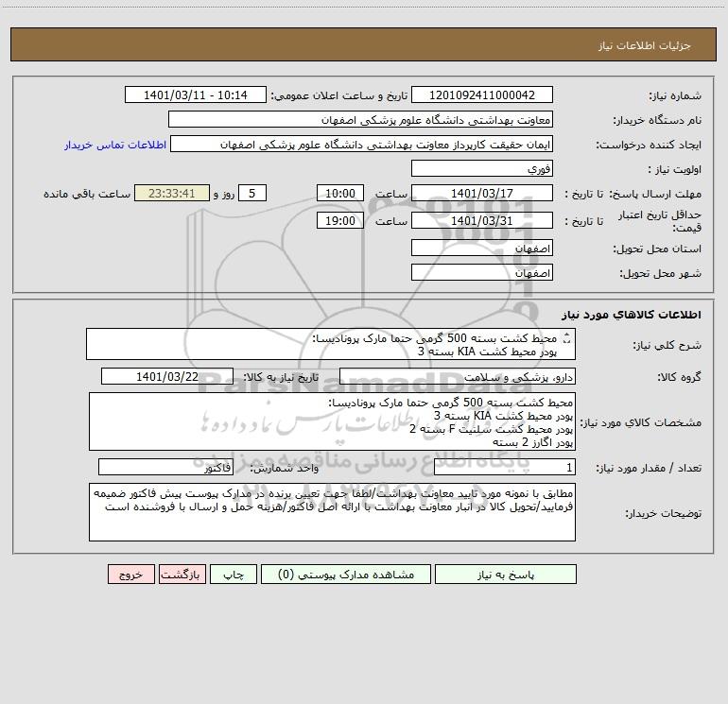Click the label مشخصات کالای مورد نیاز
The width and height of the screenshot is (728, 704).
pyautogui.click(x=641, y=422)
